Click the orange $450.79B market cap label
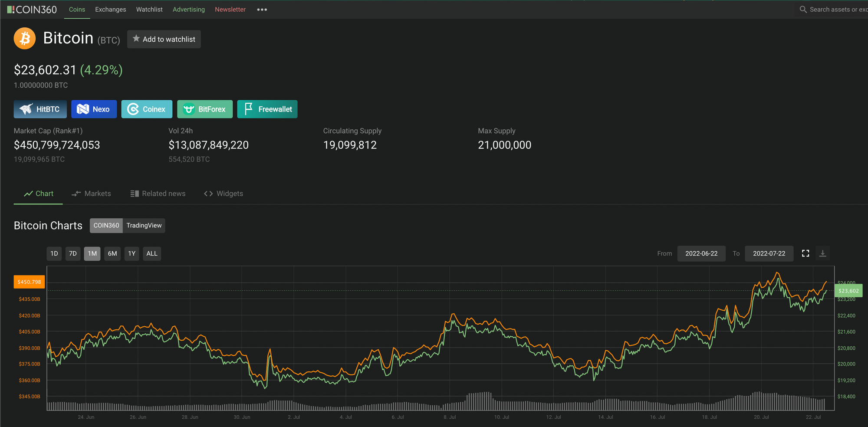This screenshot has width=868, height=427. point(29,282)
